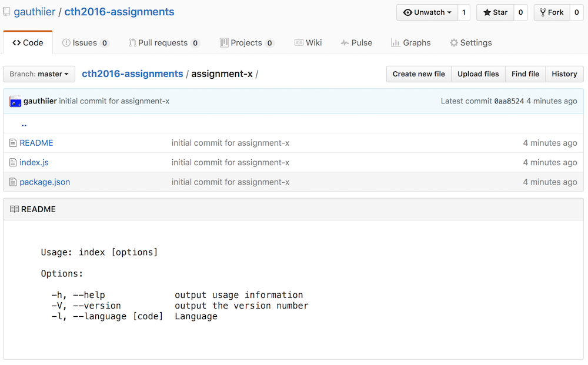View the Pulse tab
Screen dimensions: 588x365
[356, 43]
